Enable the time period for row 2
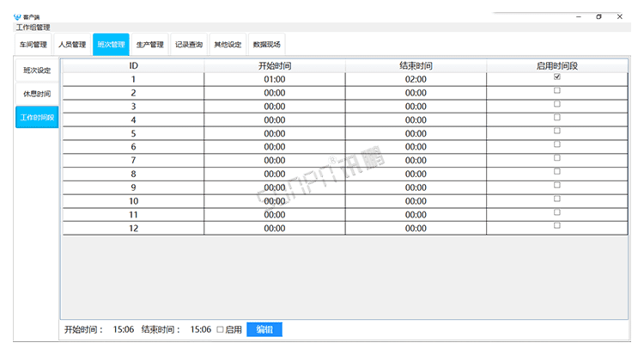The width and height of the screenshot is (644, 349). point(557,90)
